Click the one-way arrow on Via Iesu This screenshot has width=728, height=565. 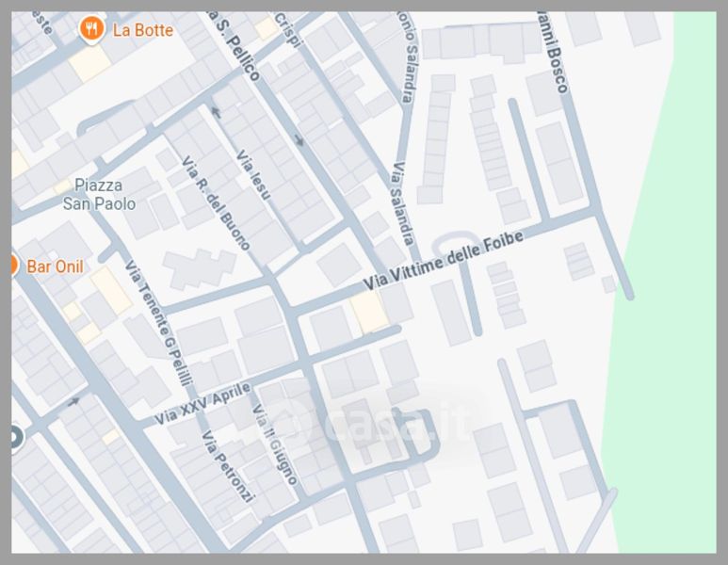[x=216, y=112]
